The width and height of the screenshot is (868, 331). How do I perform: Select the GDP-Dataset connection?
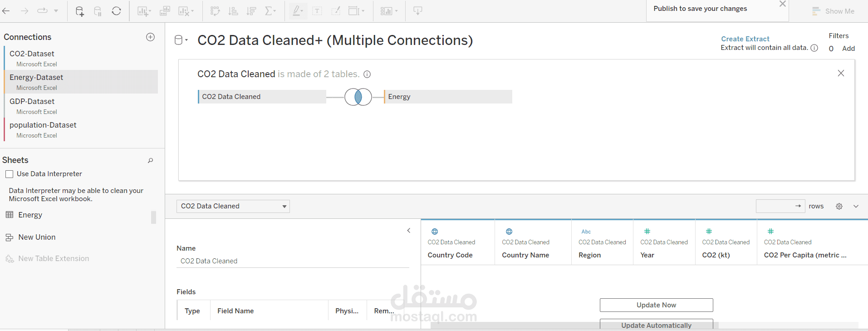81,106
